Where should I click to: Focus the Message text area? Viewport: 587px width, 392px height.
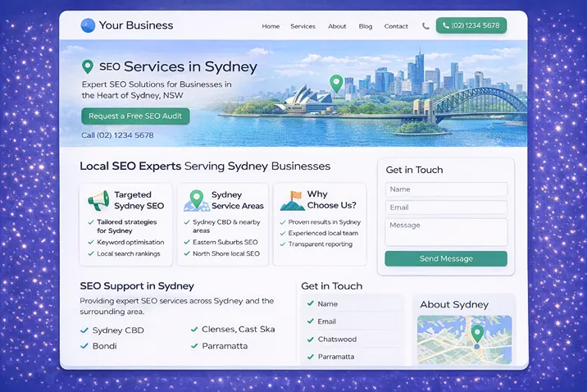pyautogui.click(x=446, y=232)
